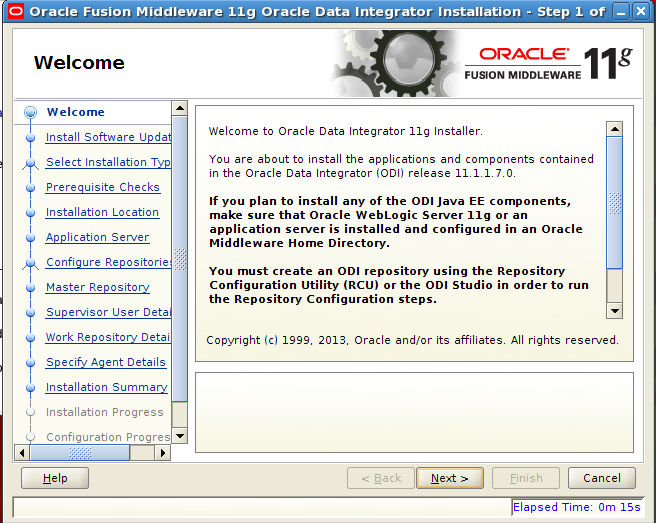This screenshot has height=523, width=656.
Task: Click up arrow of welcome text scrollbar
Action: tap(615, 129)
